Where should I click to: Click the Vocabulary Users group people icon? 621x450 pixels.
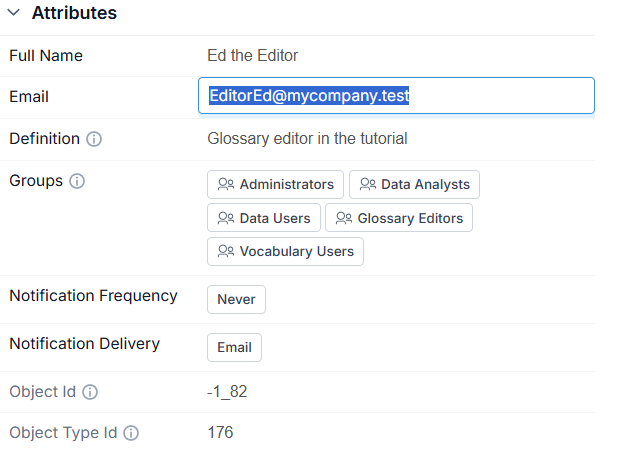pyautogui.click(x=226, y=251)
